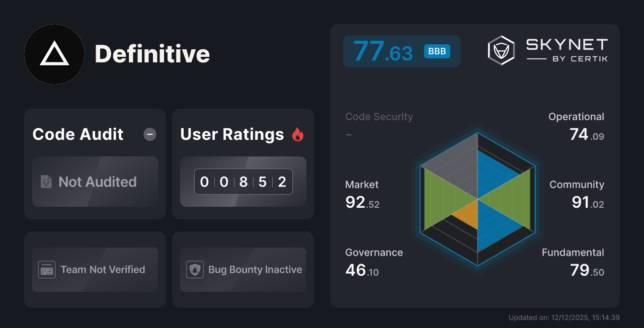Image resolution: width=644 pixels, height=328 pixels.
Task: Click the ID card icon beside Team Not Verified
Action: (47, 270)
